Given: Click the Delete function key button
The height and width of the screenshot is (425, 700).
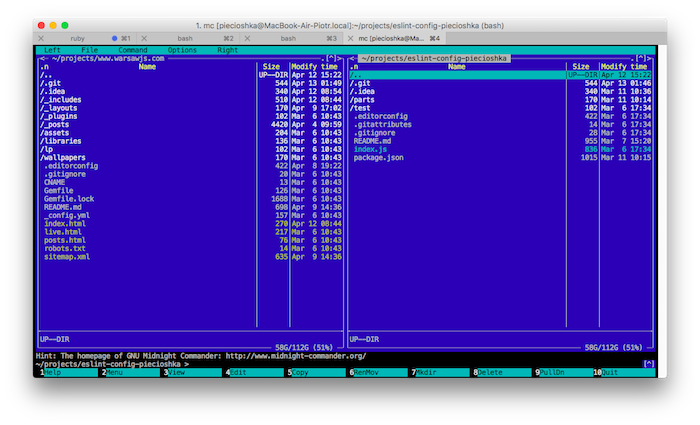Looking at the screenshot, I should tap(490, 372).
